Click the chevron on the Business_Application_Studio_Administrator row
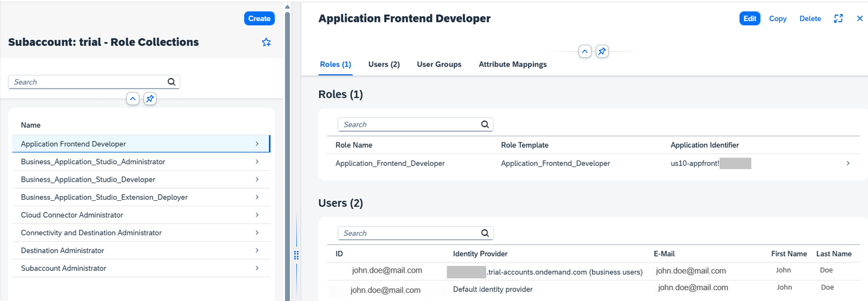This screenshot has width=868, height=301. tap(257, 162)
